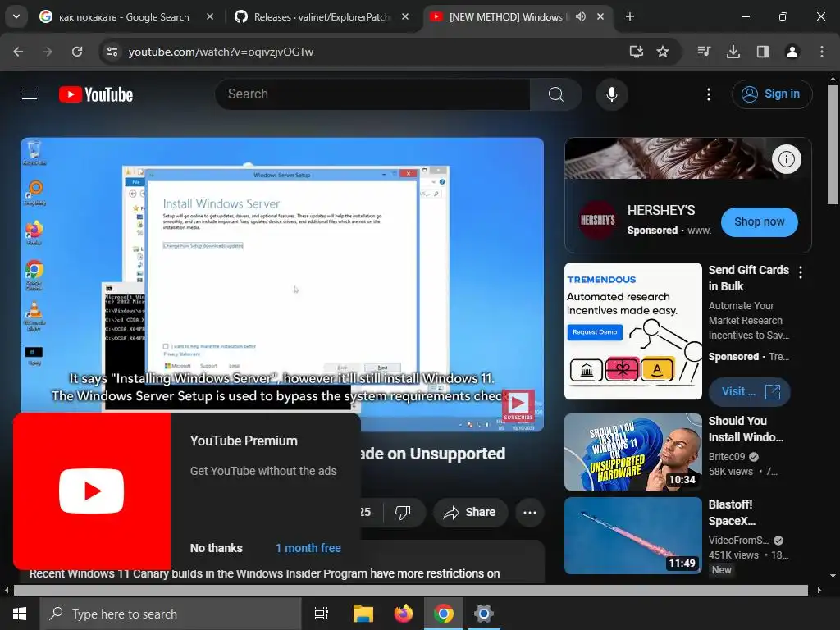
Task: Open Chrome profile menu
Action: pyautogui.click(x=792, y=52)
